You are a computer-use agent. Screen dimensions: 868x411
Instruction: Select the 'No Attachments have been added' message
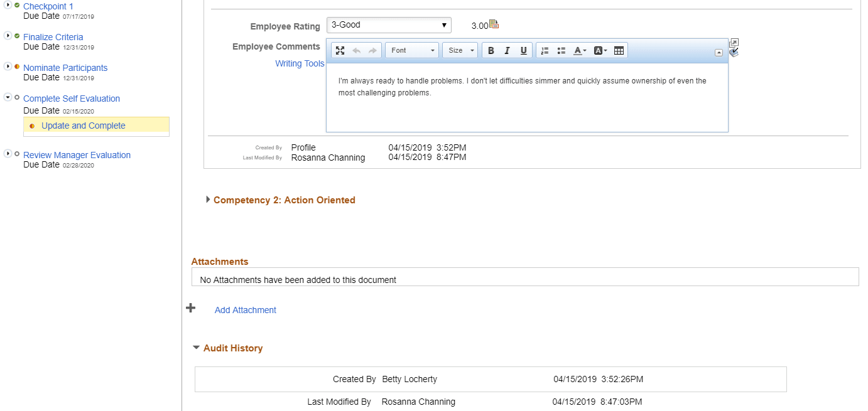click(298, 280)
